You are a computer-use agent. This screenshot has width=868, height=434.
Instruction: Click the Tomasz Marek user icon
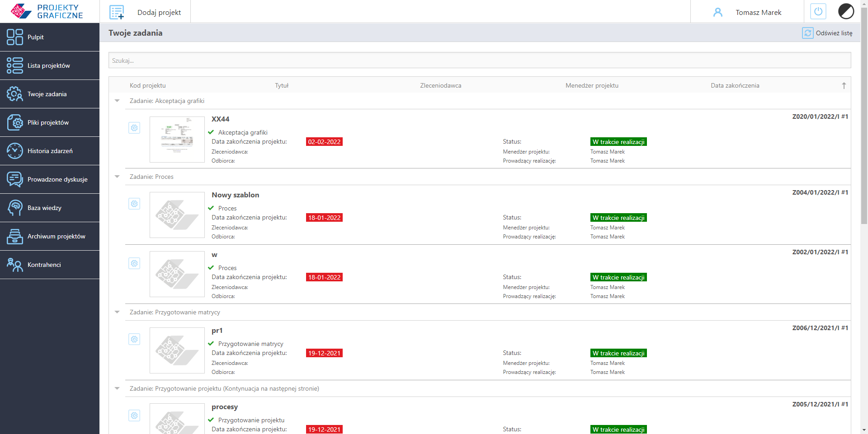(717, 12)
